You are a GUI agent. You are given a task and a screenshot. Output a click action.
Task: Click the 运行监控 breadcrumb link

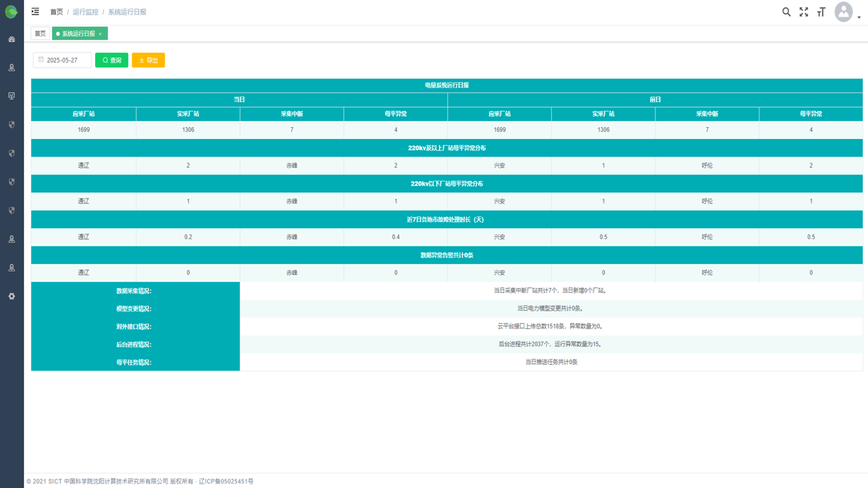[85, 12]
